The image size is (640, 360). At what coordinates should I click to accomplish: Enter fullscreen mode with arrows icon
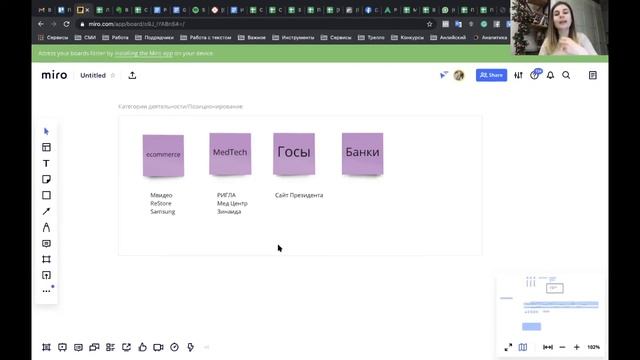tap(508, 347)
